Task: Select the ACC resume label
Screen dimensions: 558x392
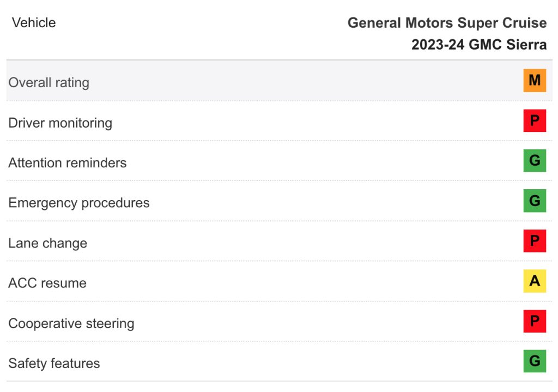Action: tap(47, 283)
